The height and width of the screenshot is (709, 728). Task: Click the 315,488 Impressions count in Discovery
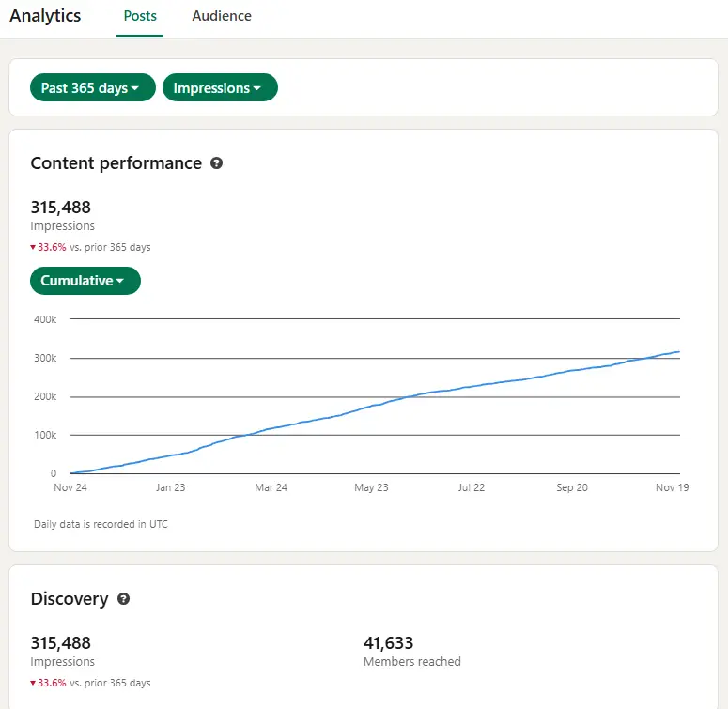pos(60,643)
